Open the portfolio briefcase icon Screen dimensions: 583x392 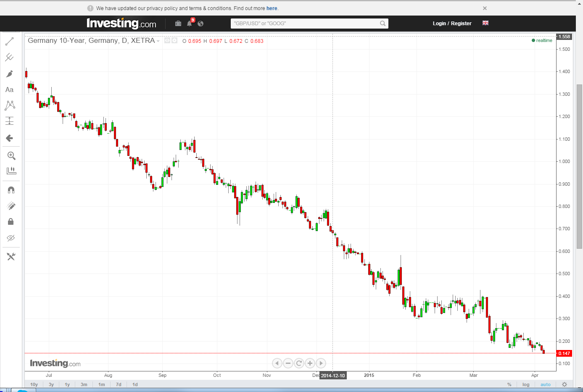[178, 24]
